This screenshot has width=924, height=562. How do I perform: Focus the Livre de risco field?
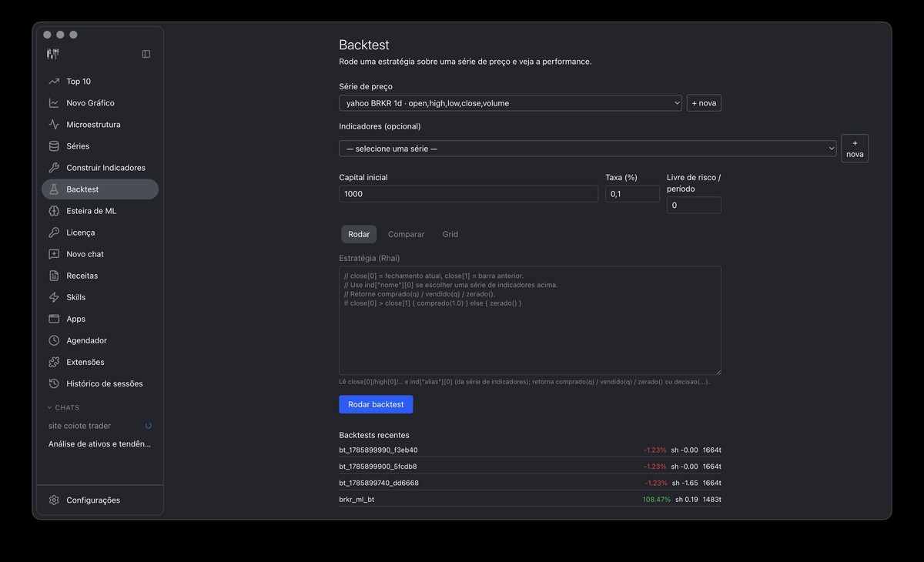[694, 206]
